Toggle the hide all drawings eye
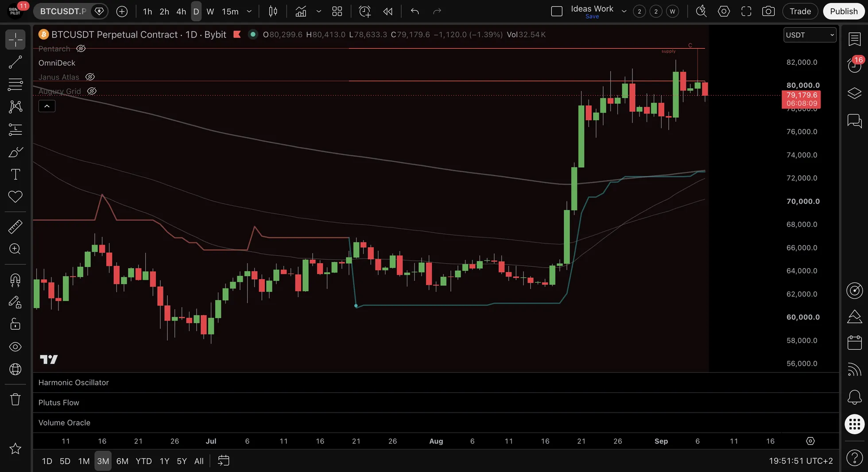The height and width of the screenshot is (472, 868). [x=15, y=347]
